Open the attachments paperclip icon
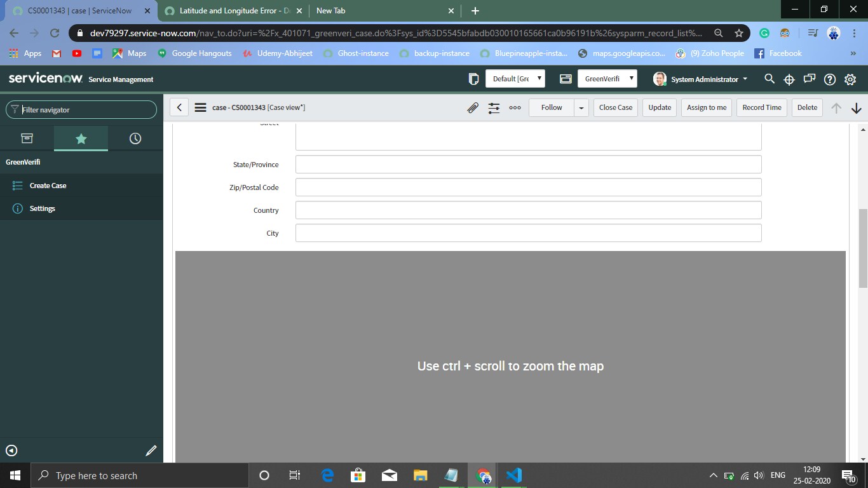868x488 pixels. (473, 108)
